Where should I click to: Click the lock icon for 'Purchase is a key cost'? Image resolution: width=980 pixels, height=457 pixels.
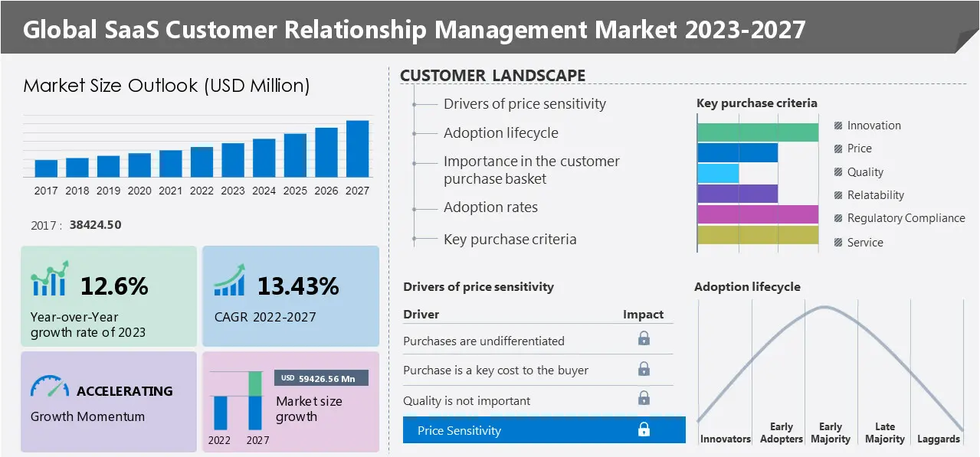click(x=644, y=370)
